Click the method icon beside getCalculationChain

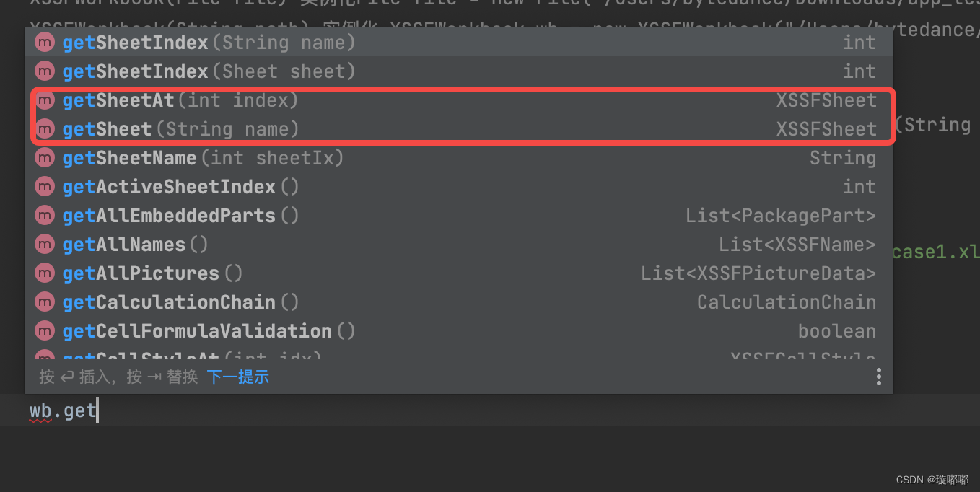(x=44, y=302)
